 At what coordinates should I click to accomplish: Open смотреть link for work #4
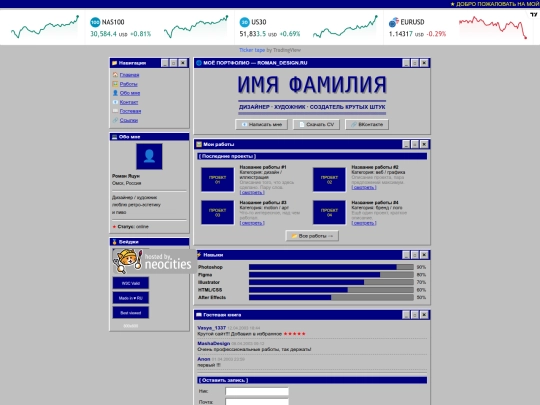pos(364,223)
